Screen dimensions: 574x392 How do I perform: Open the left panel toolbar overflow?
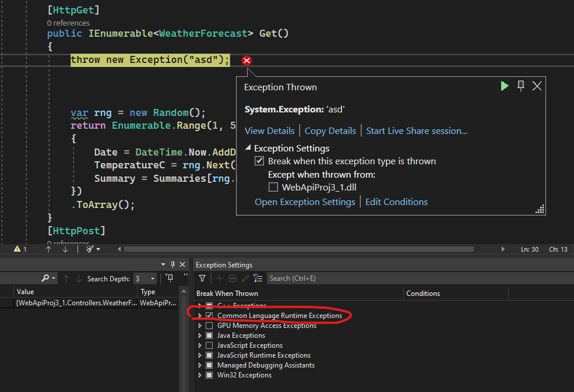tap(185, 275)
